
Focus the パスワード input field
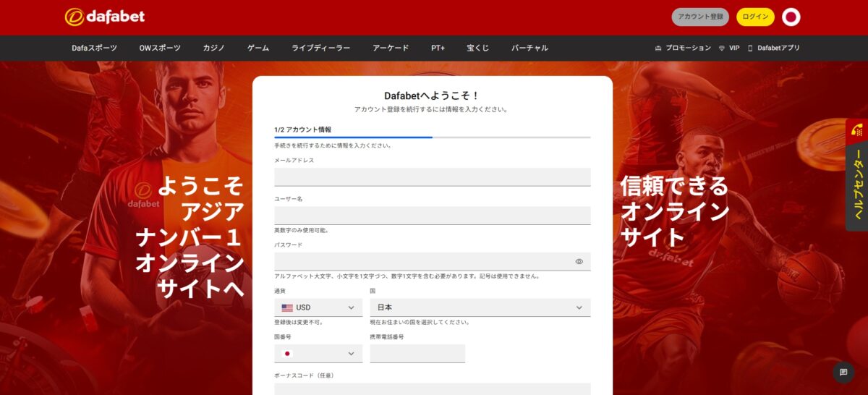pos(433,261)
